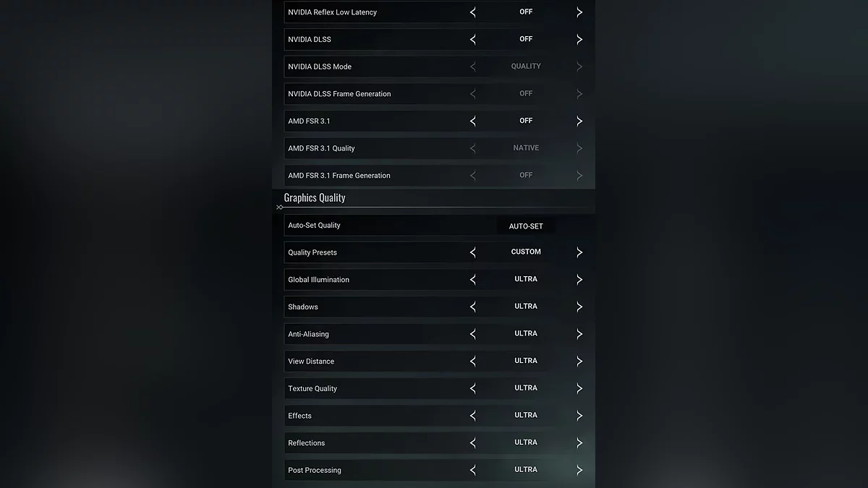The image size is (868, 488).
Task: Click right arrow for Global Illumination
Action: click(579, 280)
